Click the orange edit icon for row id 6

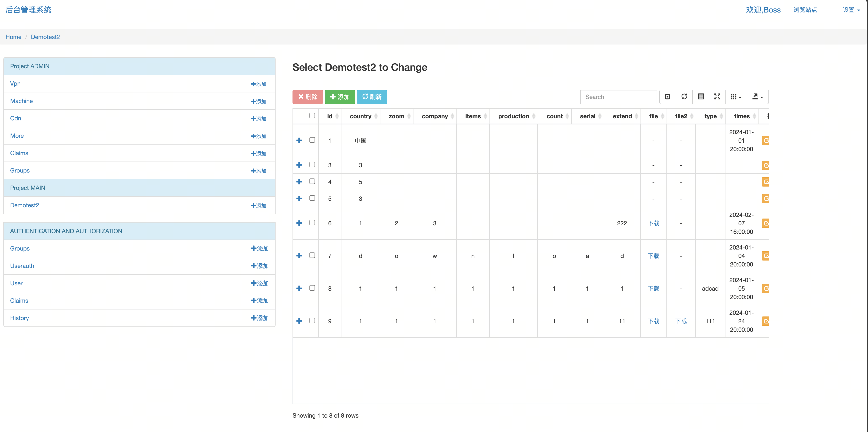tap(765, 223)
